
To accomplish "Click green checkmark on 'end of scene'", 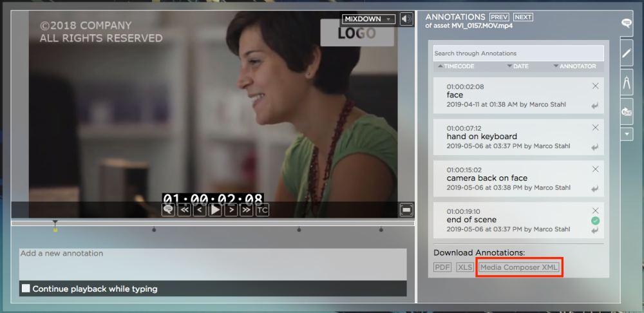I will coord(596,221).
